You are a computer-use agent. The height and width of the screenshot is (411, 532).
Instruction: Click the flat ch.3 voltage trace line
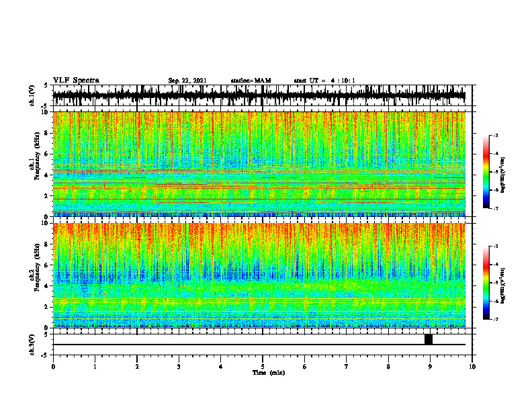click(259, 345)
